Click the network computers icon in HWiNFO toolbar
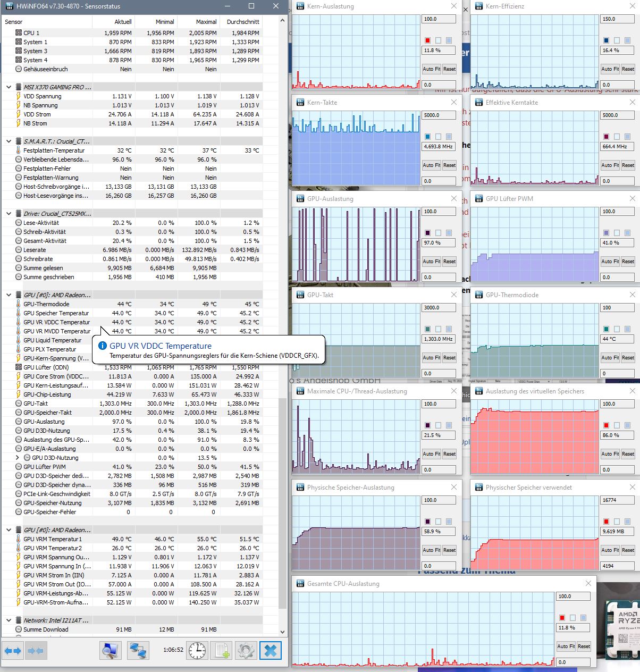 (138, 650)
